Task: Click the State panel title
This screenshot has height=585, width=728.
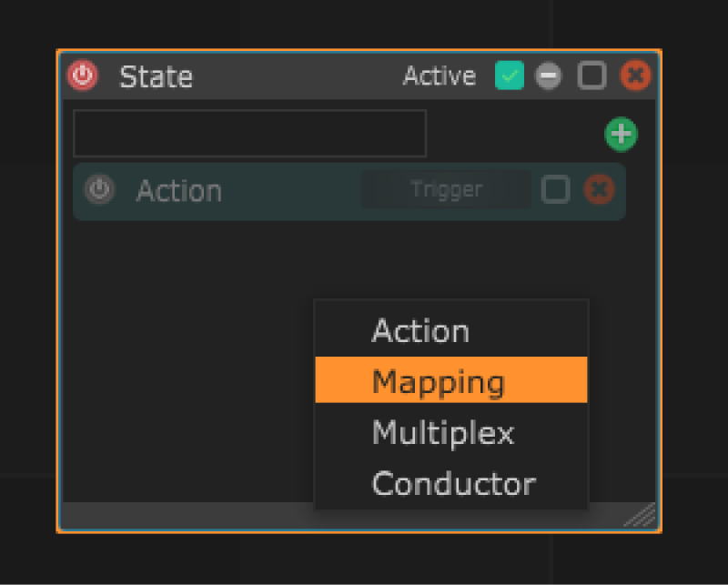Action: [157, 76]
